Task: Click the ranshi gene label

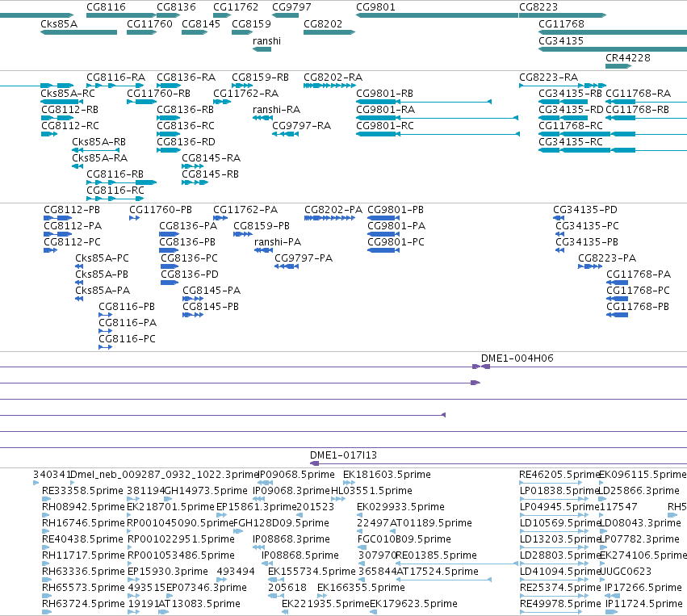Action: 267,40
